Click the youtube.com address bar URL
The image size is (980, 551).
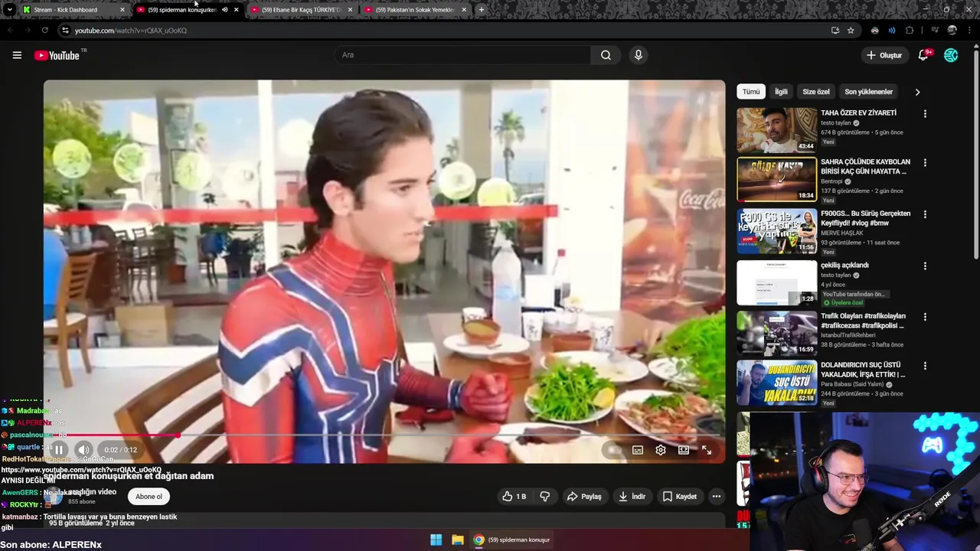[131, 31]
